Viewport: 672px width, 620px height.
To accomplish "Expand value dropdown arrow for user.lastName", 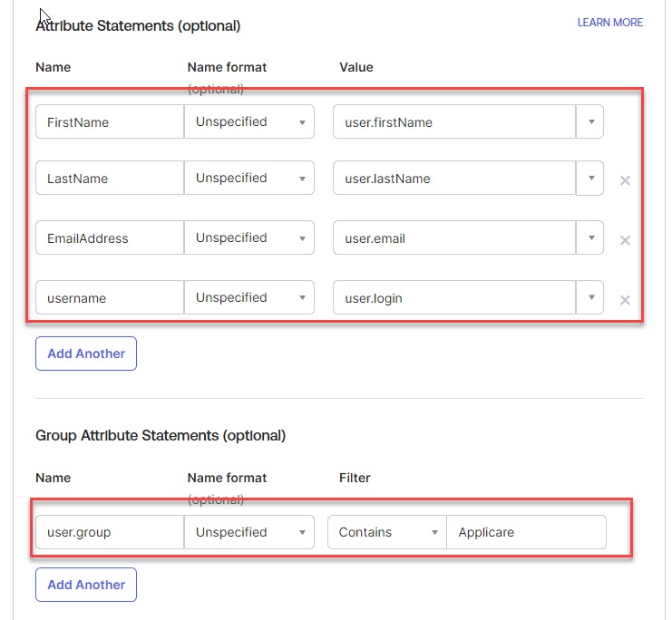I will point(590,179).
